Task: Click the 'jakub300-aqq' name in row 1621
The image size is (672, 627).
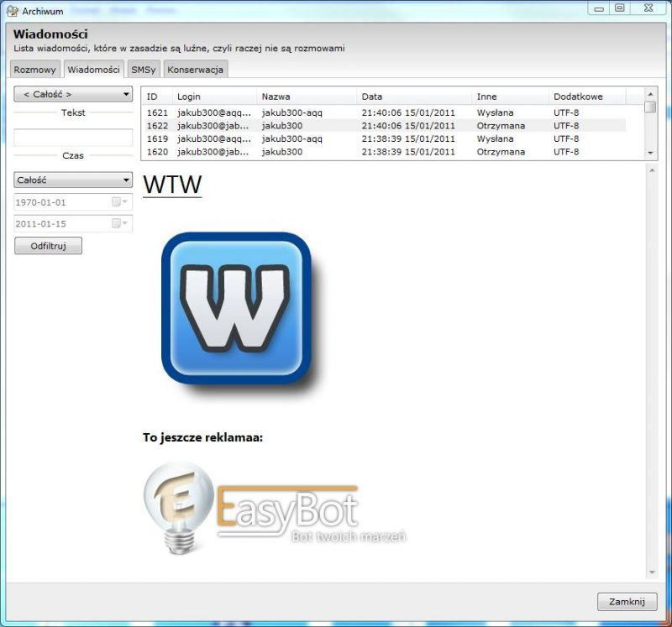Action: click(x=291, y=113)
